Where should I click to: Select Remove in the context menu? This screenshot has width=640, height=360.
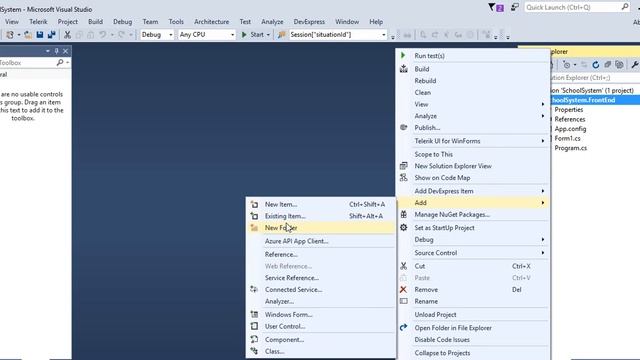click(473, 290)
